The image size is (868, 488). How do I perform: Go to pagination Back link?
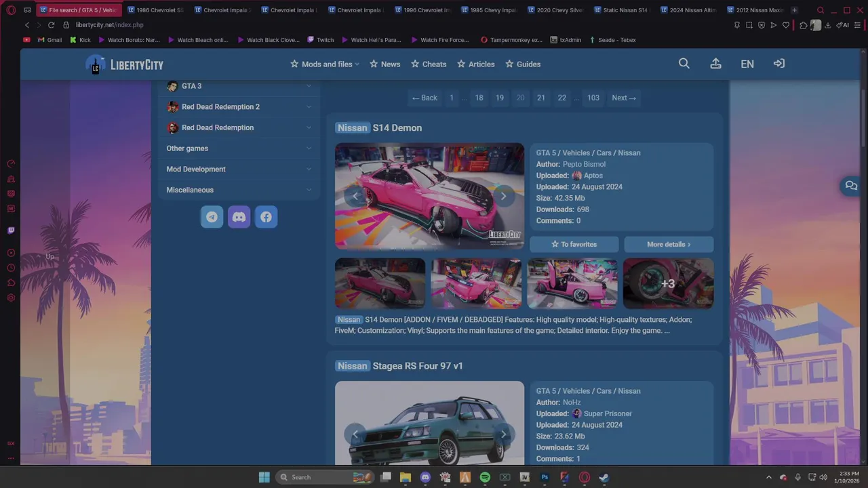[425, 98]
